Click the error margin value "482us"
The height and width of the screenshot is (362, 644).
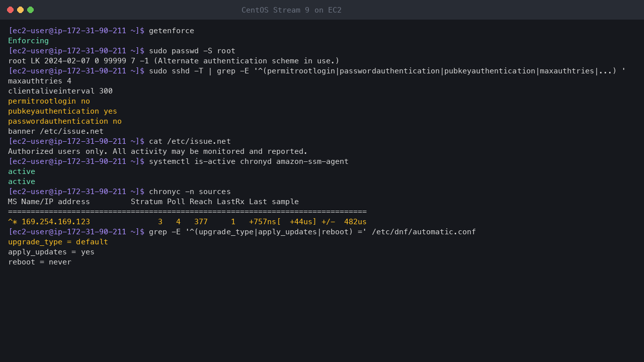[355, 222]
